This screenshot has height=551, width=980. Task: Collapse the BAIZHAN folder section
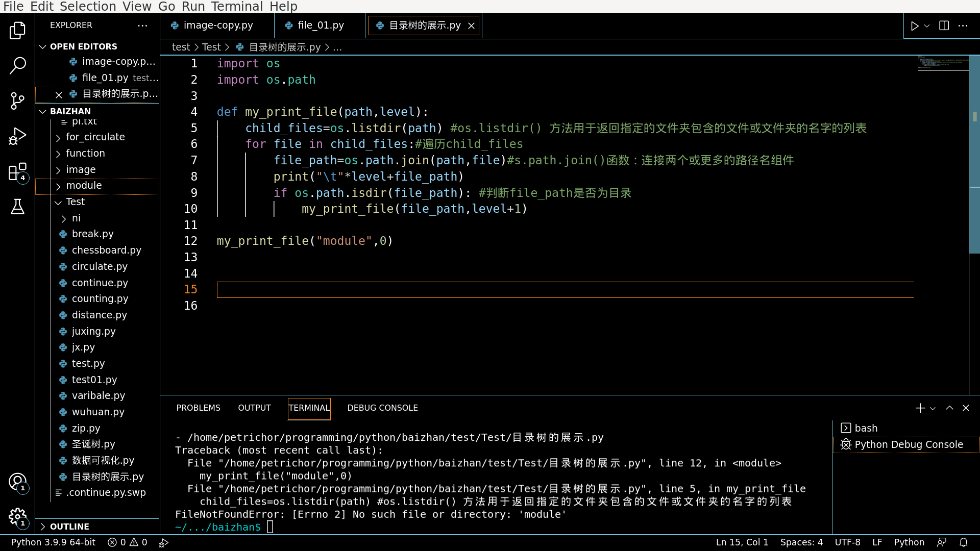(x=97, y=111)
